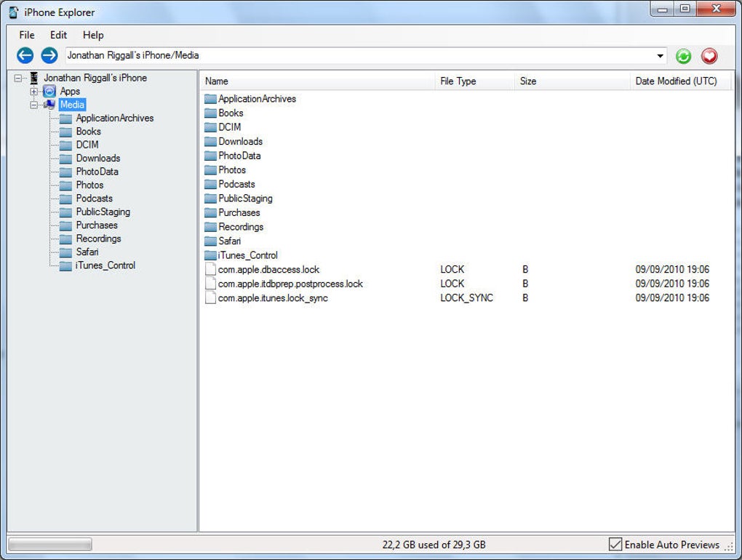Sort by the Name column header
Viewport: 742px width, 560px height.
pos(317,81)
